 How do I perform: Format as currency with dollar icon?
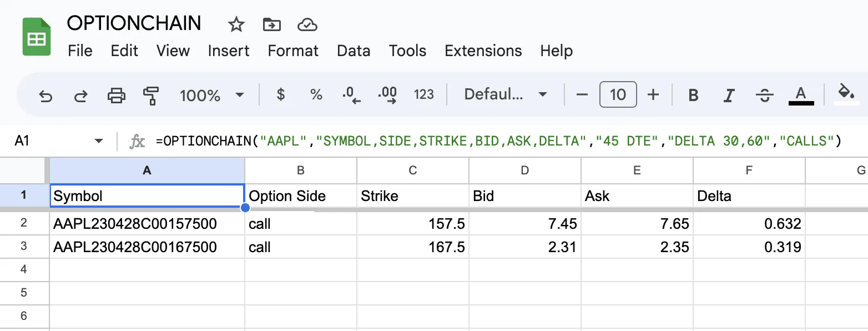281,94
